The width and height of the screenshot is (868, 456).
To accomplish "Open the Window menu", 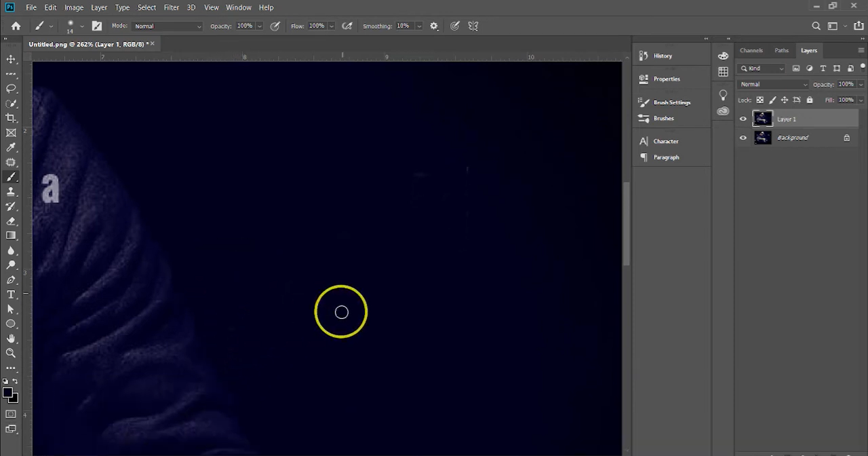I will point(239,7).
